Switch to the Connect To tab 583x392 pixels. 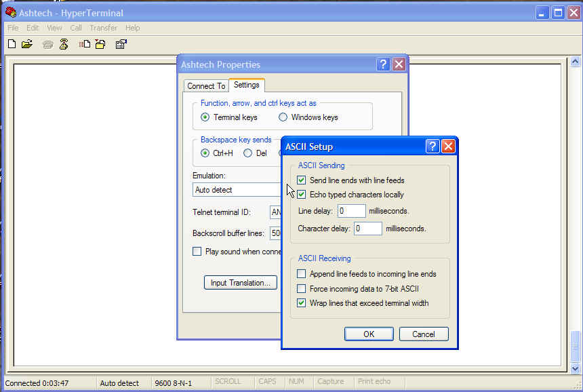[x=206, y=86]
